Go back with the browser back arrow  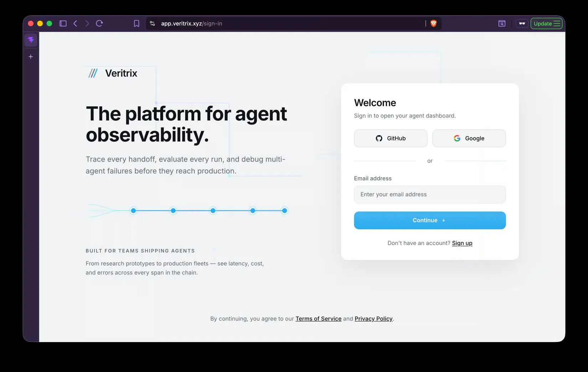point(75,24)
